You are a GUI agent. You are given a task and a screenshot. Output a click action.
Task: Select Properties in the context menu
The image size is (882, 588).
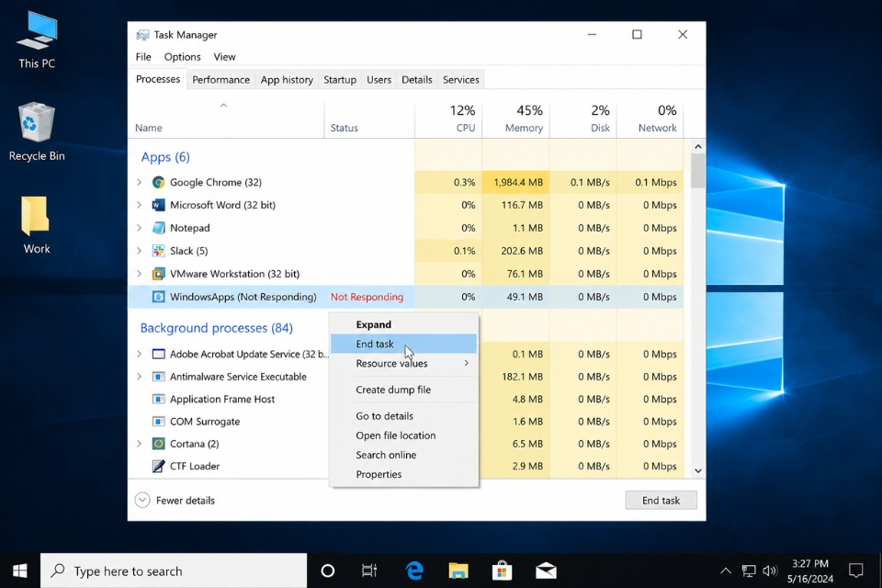coord(404,474)
